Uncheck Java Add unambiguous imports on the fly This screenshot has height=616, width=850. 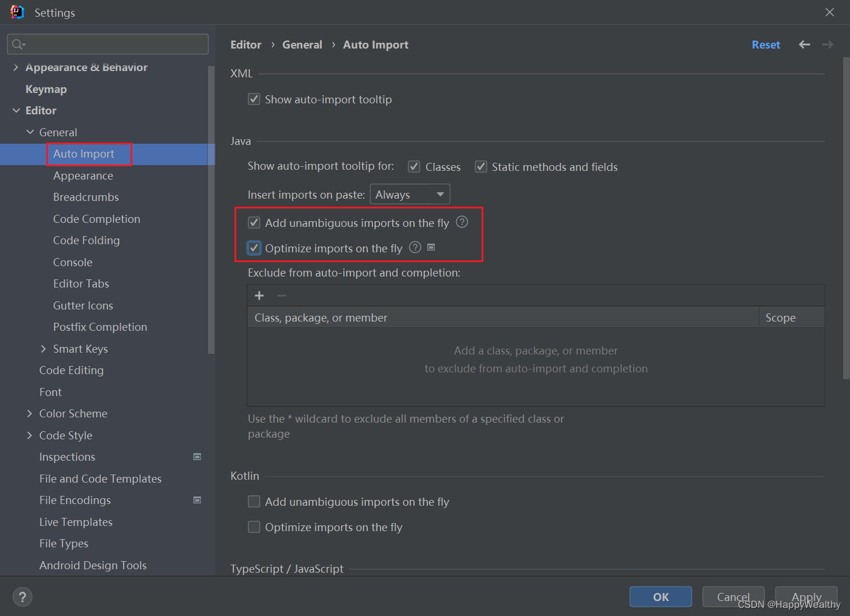[x=254, y=223]
